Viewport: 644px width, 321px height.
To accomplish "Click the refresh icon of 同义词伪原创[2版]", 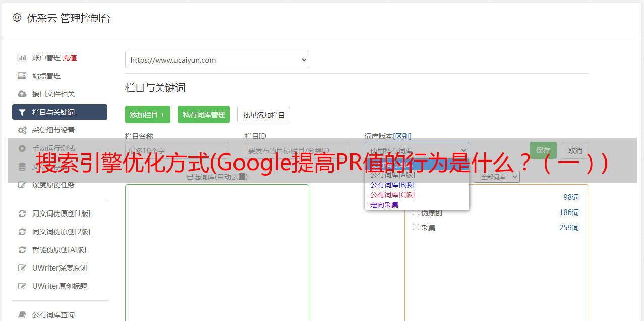I will tap(22, 232).
